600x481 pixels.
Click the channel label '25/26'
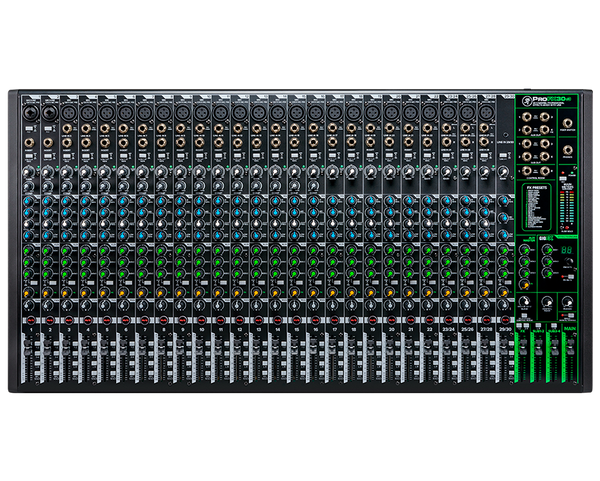(467, 329)
